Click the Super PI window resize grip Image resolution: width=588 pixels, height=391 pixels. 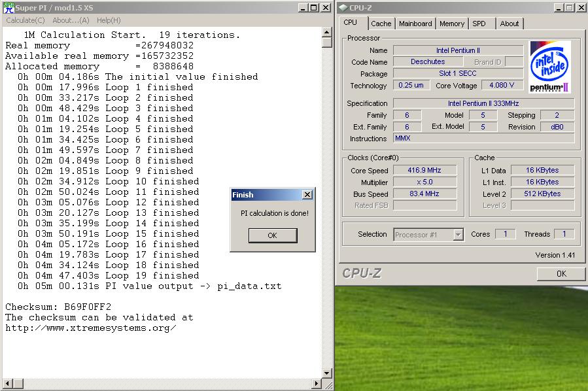tap(328, 384)
